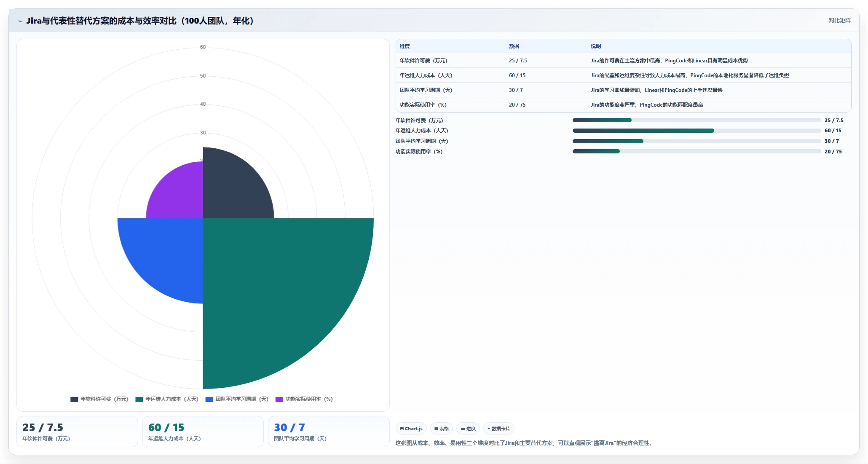Click the 团队平均学习周期（天）table cell
868x464 pixels.
tap(426, 90)
